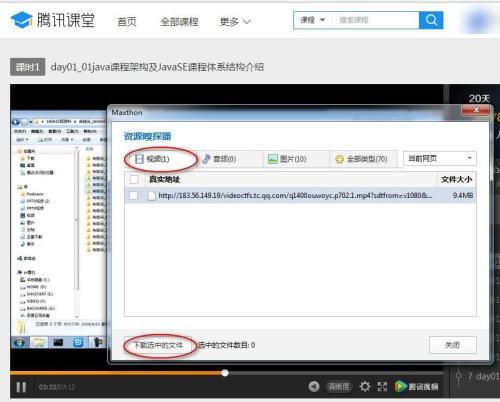Click the volume speaker icon in player

(x=314, y=387)
